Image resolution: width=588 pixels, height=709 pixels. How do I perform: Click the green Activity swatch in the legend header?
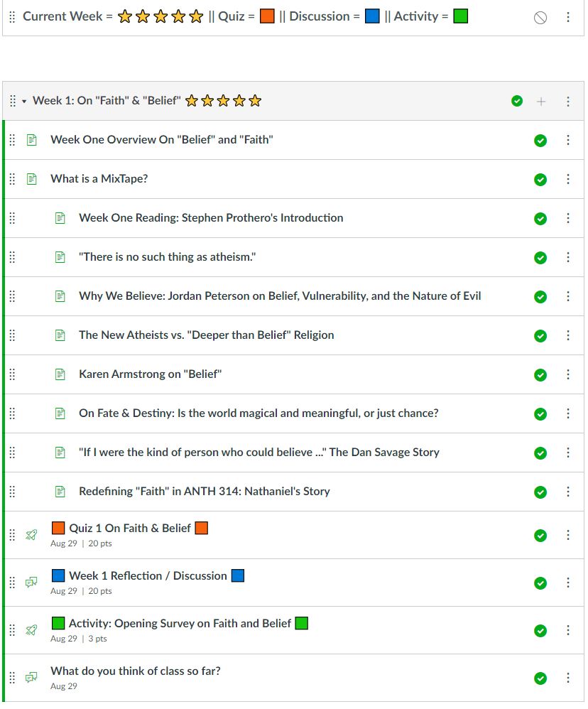[x=461, y=16]
